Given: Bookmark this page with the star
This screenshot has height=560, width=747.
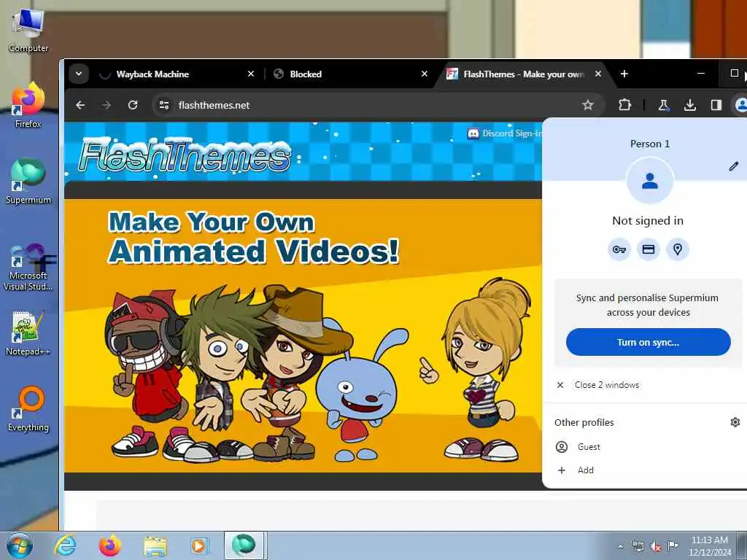Looking at the screenshot, I should point(587,105).
